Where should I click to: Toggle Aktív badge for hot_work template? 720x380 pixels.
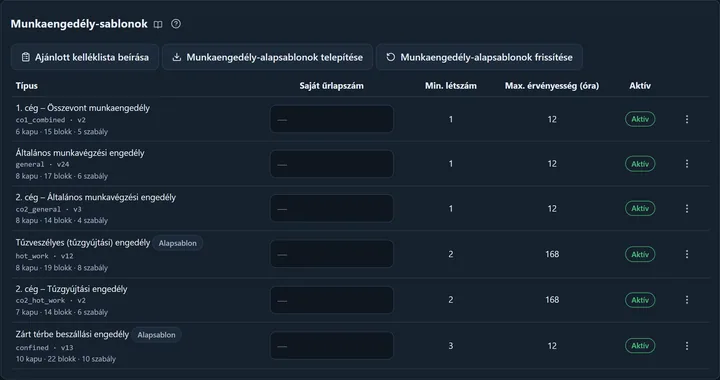(640, 254)
